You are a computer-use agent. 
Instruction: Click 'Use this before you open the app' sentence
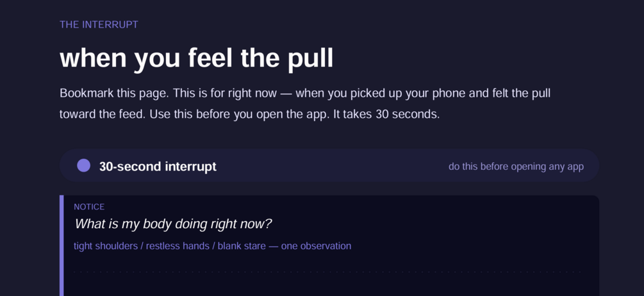click(x=240, y=114)
